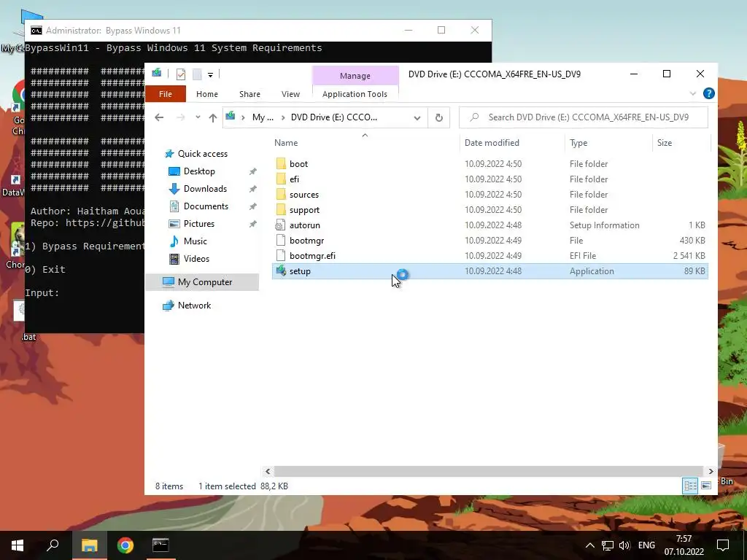The height and width of the screenshot is (560, 747).
Task: Open the recent locations dropdown
Action: pyautogui.click(x=198, y=117)
